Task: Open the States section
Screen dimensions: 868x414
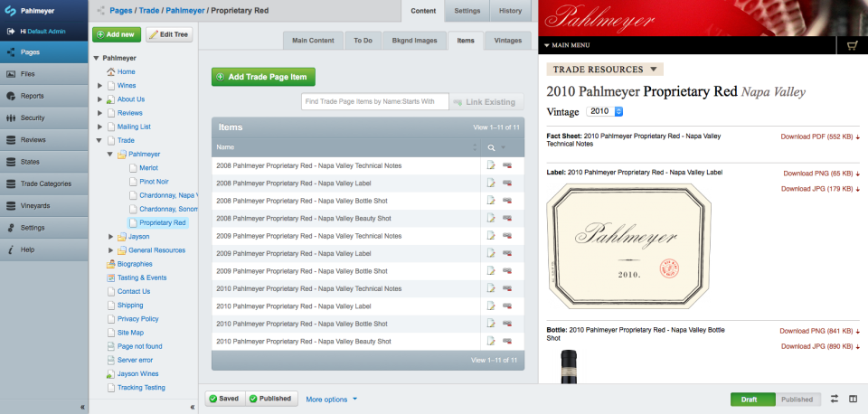Action: point(44,162)
